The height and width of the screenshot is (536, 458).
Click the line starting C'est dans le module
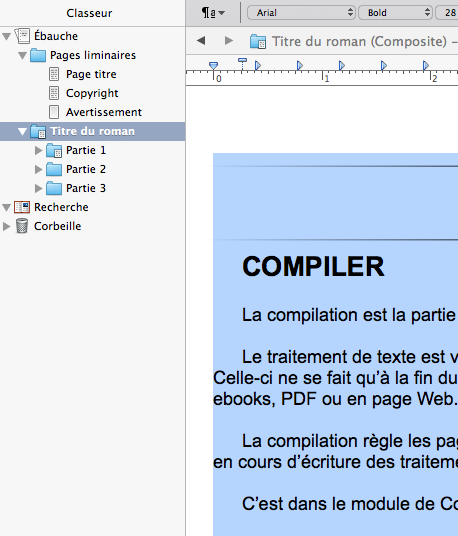350,504
